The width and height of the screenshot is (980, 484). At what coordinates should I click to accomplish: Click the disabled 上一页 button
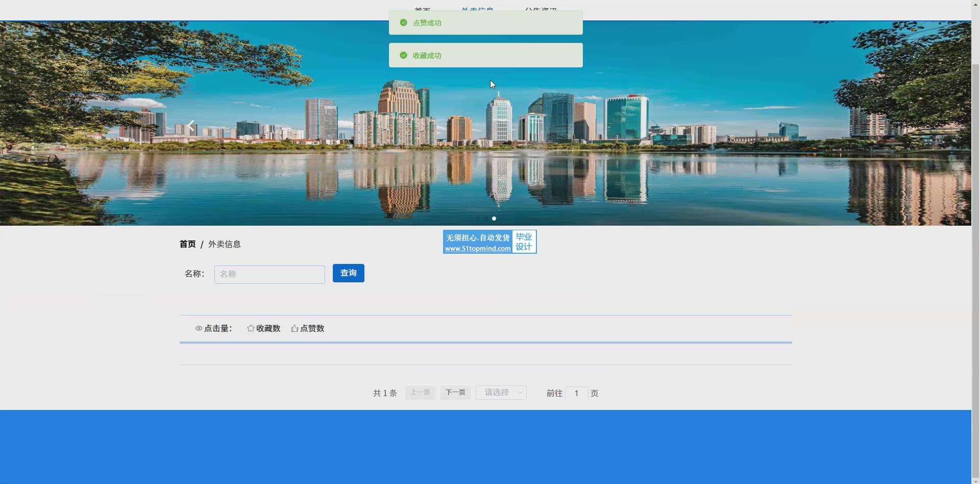click(x=420, y=393)
